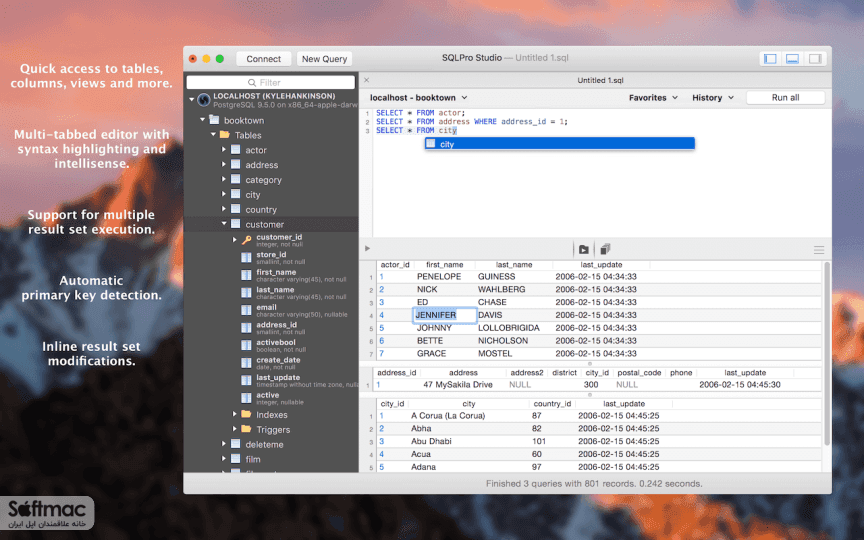Click the deleteme table icon
The image size is (864, 540).
click(x=236, y=444)
